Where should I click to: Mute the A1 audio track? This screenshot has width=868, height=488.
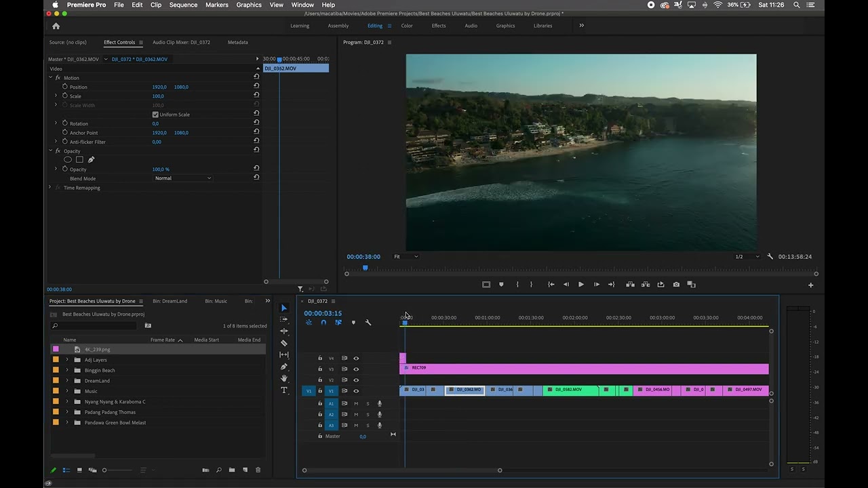(x=356, y=403)
